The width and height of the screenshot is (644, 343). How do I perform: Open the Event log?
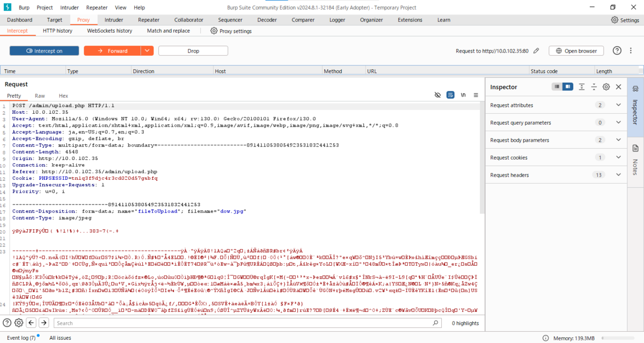21,338
